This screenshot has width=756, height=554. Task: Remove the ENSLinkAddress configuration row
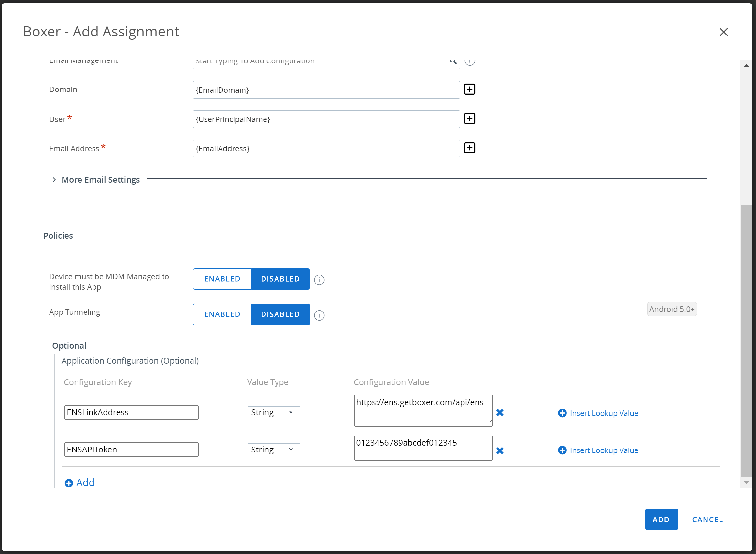pos(500,412)
